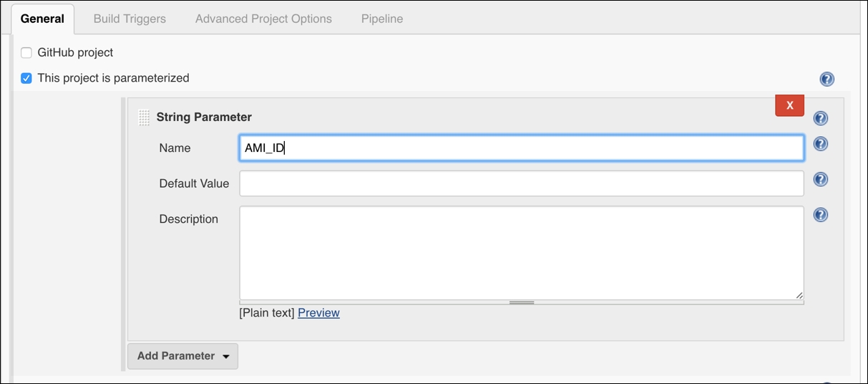
Task: Switch to Pipeline tab
Action: point(382,19)
